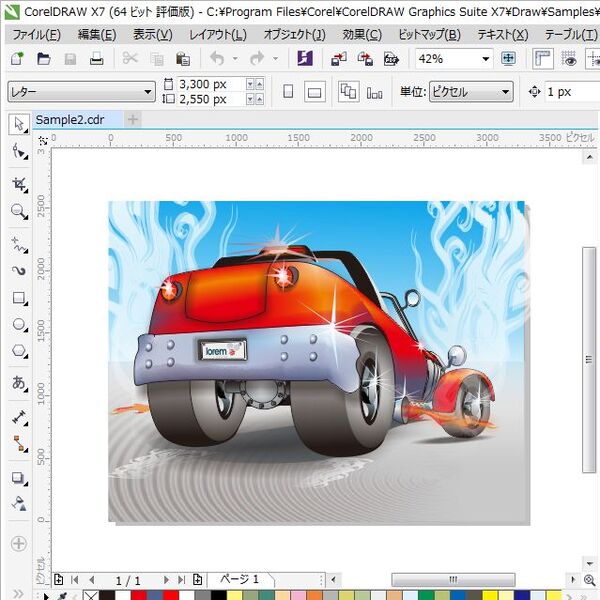Expand the page size レター dropdown
The height and width of the screenshot is (600, 600).
(148, 92)
